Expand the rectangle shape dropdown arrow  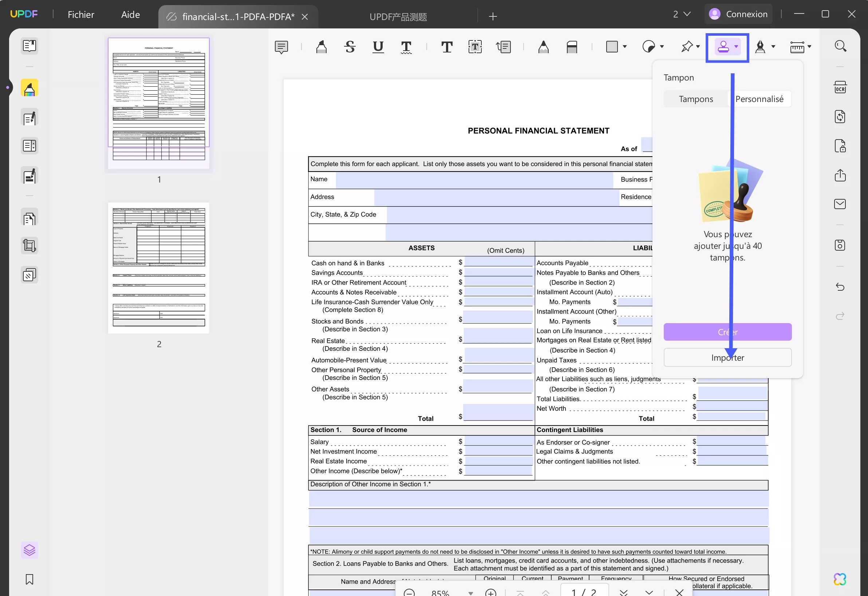625,47
